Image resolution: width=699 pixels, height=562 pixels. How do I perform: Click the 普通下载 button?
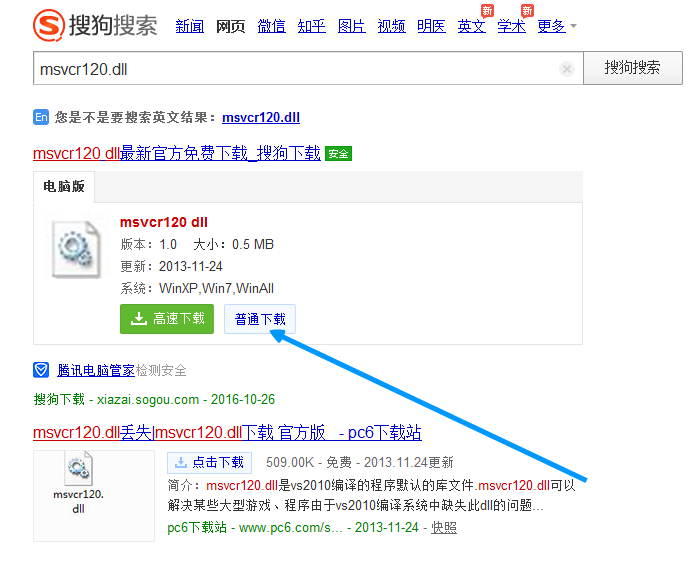(x=260, y=319)
